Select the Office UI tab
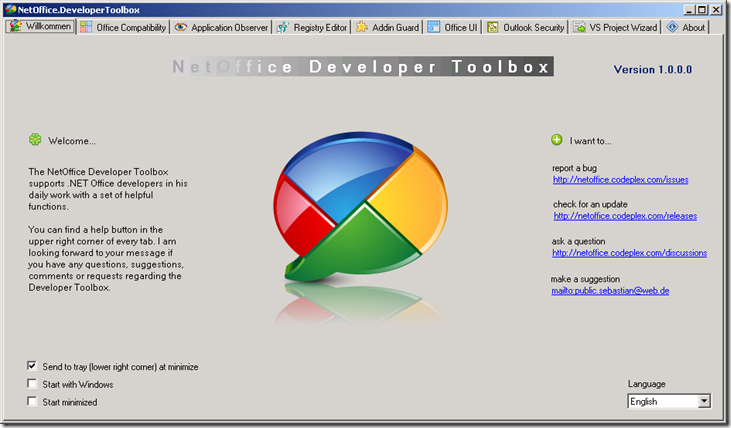This screenshot has width=731, height=428. pyautogui.click(x=453, y=28)
